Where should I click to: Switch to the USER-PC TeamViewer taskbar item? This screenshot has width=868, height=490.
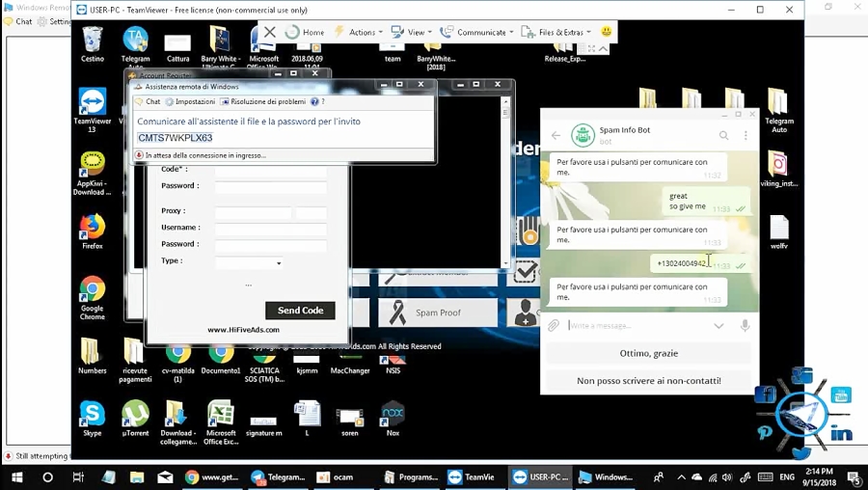pyautogui.click(x=541, y=477)
